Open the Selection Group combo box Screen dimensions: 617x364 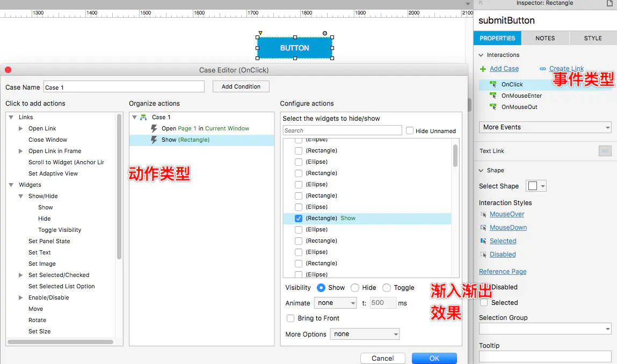point(545,329)
